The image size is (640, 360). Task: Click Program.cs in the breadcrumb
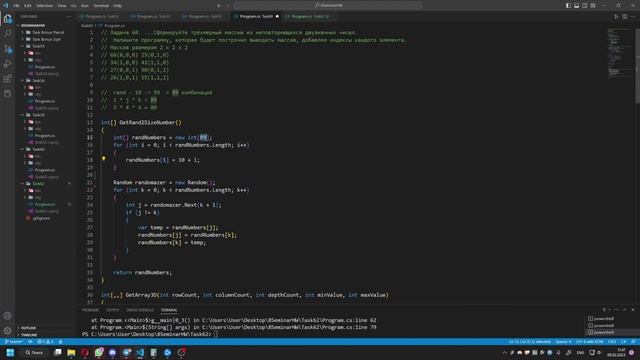pos(114,25)
